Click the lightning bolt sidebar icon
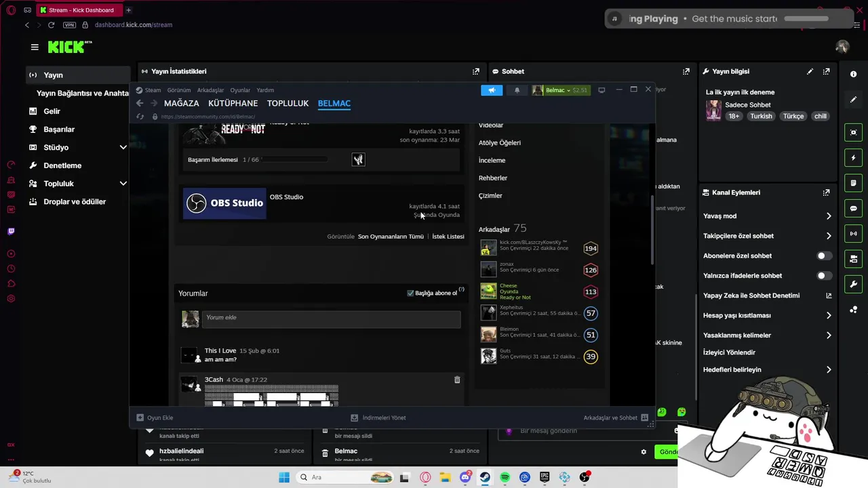Screen dimensions: 868x488 (x=853, y=158)
